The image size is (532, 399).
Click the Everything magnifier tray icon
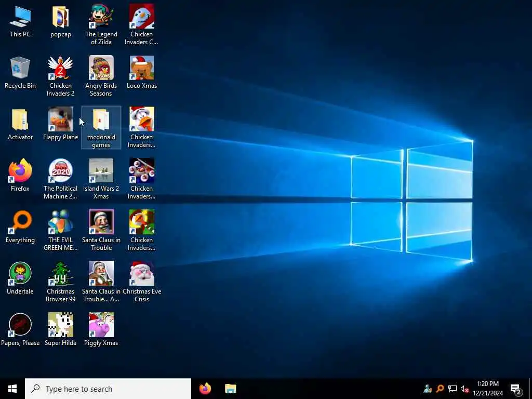click(x=440, y=389)
